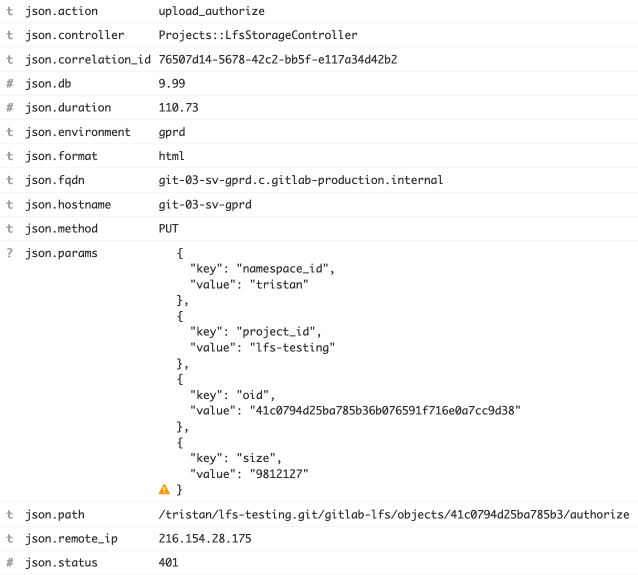
Task: Click the text type icon beside json.action
Action: [10, 11]
